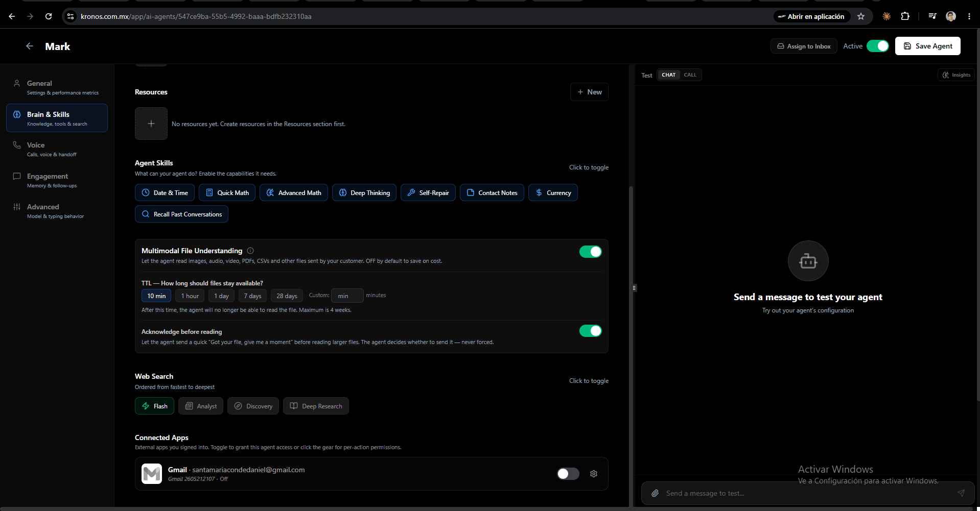The width and height of the screenshot is (980, 511).
Task: Switch test panel to CALL tab
Action: (690, 75)
